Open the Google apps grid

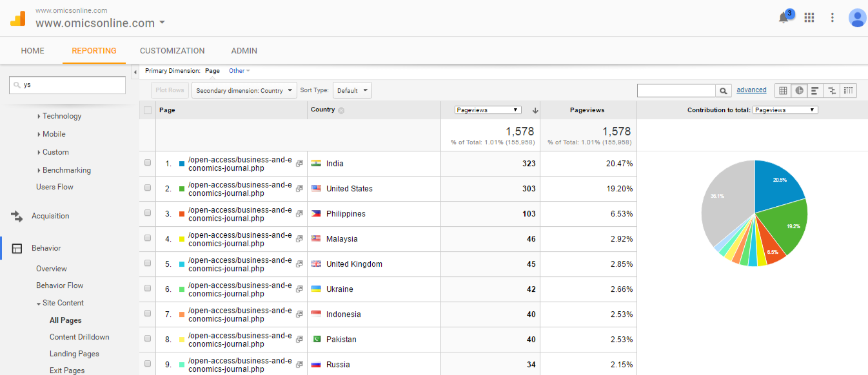click(809, 17)
